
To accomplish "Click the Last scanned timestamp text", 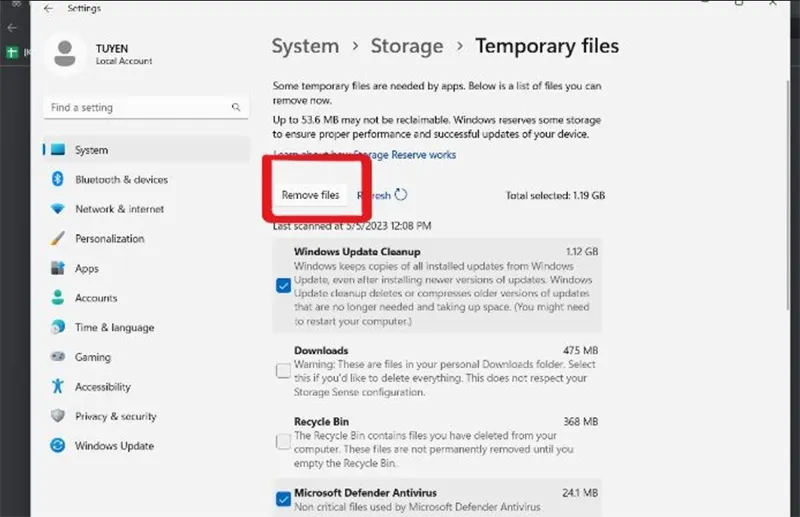I will pyautogui.click(x=352, y=226).
